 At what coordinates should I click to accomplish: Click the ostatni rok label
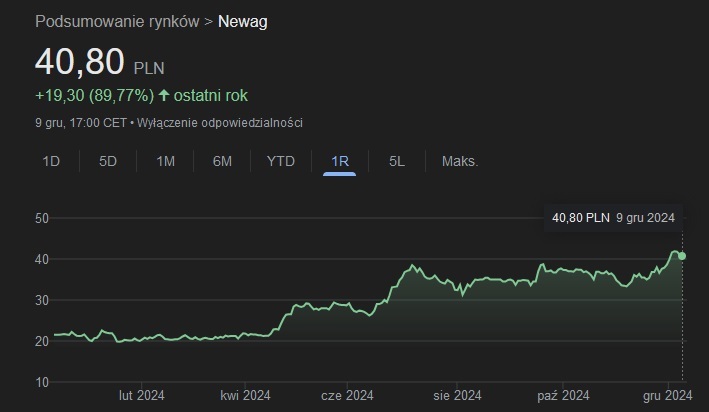coord(211,95)
